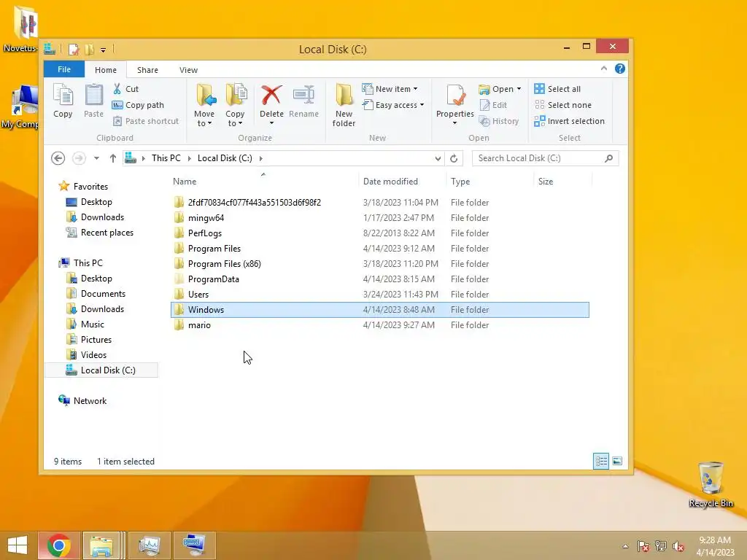747x560 pixels.
Task: Expand the Open button dropdown arrow
Action: click(x=519, y=88)
